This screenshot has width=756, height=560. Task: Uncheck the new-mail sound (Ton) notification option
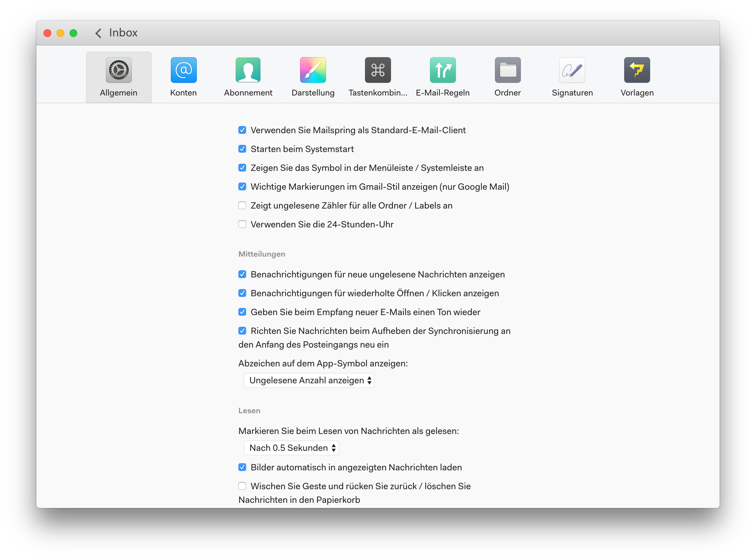[x=242, y=312]
